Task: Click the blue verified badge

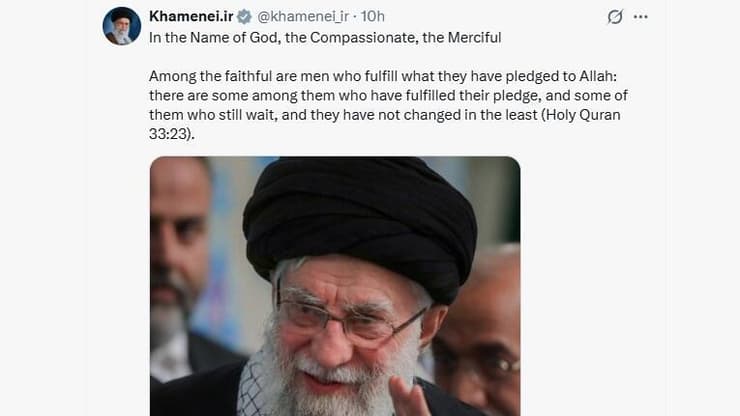Action: click(244, 17)
